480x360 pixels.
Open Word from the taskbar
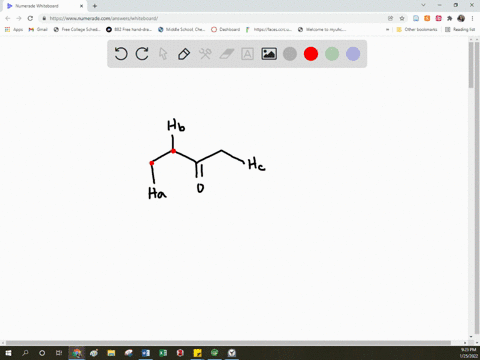pyautogui.click(x=146, y=353)
